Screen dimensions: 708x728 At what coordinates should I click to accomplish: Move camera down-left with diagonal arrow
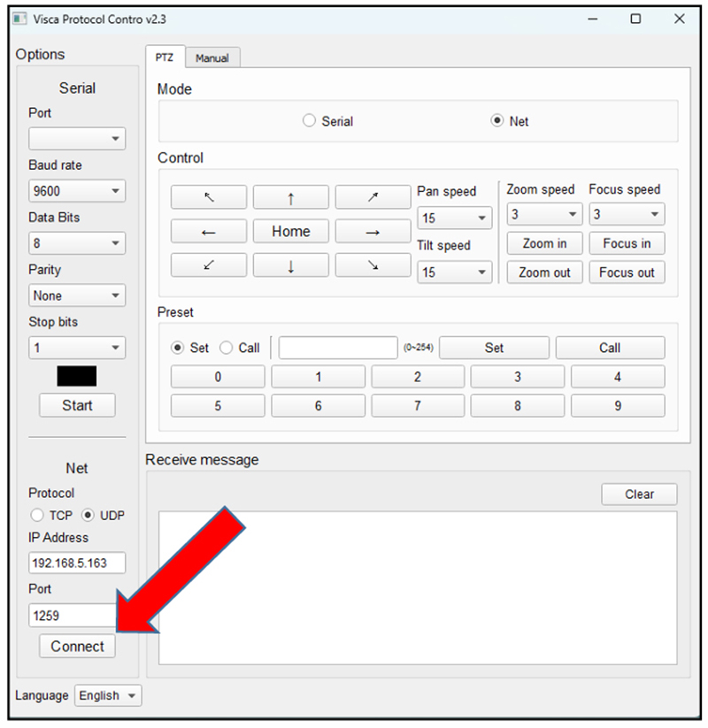coord(209,265)
